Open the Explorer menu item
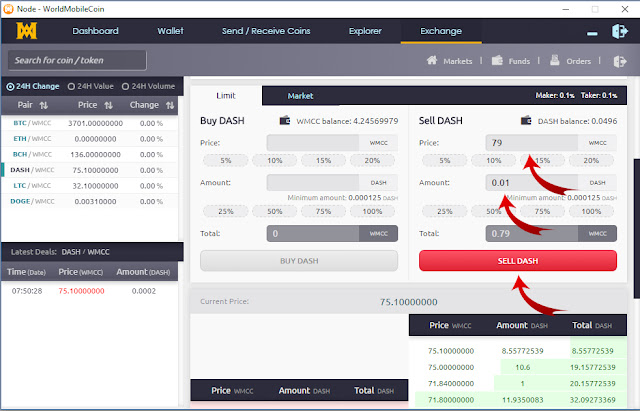The height and width of the screenshot is (411, 640). pos(365,31)
